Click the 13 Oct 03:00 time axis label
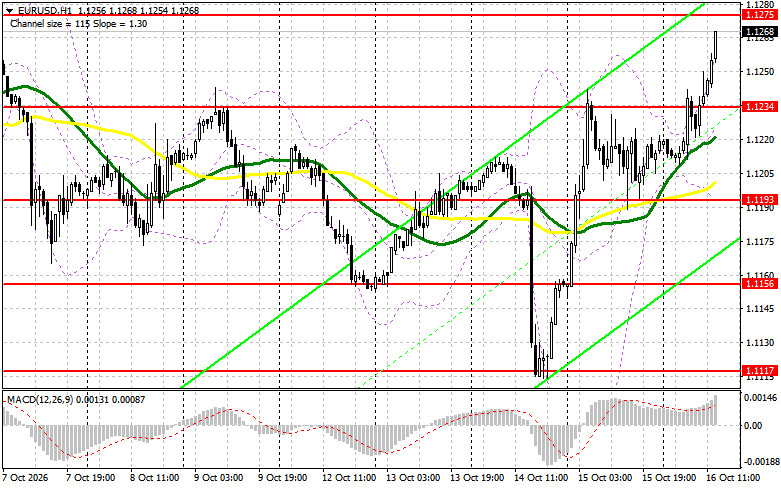781x489 pixels. click(x=413, y=478)
